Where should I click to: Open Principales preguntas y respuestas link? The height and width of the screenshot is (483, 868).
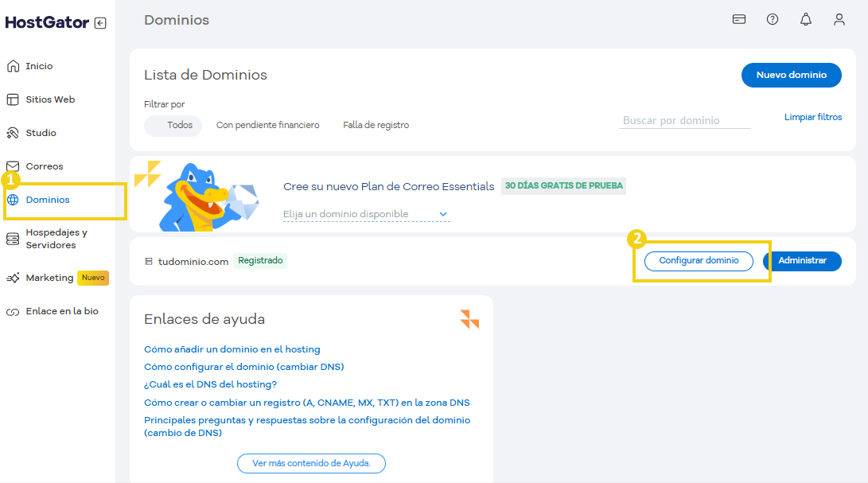pyautogui.click(x=307, y=427)
